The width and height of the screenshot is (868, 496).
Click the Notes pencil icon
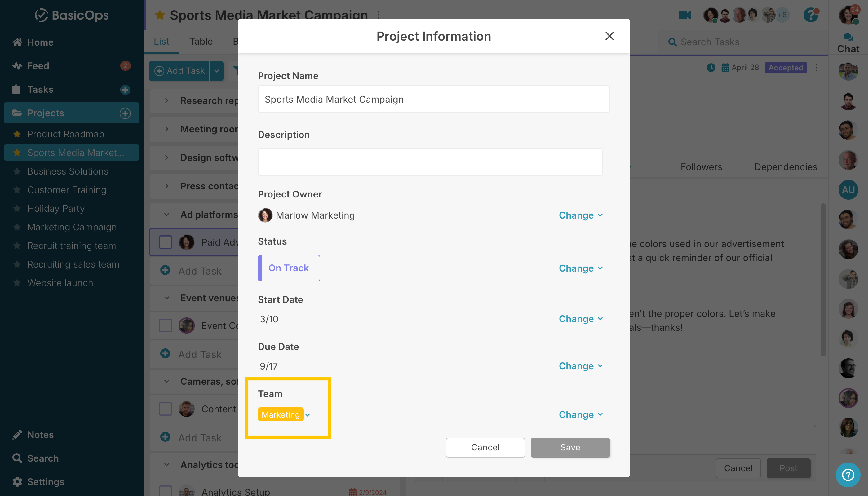pos(17,435)
